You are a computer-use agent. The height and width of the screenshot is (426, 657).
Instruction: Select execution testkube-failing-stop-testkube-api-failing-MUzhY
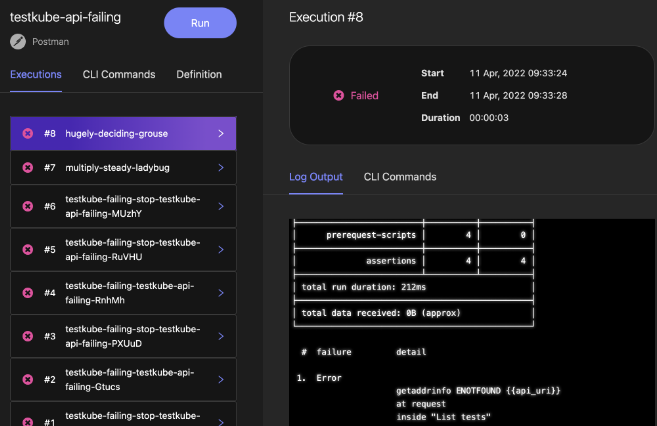click(123, 206)
